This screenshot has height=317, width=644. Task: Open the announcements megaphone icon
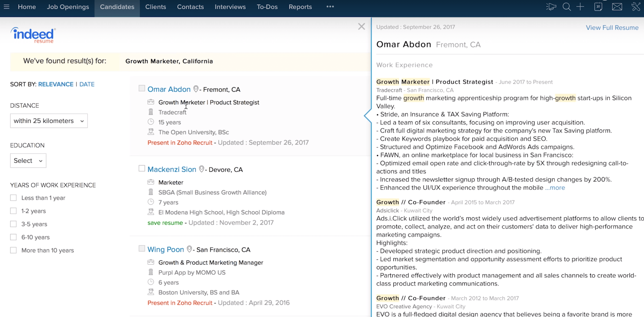[x=551, y=7]
